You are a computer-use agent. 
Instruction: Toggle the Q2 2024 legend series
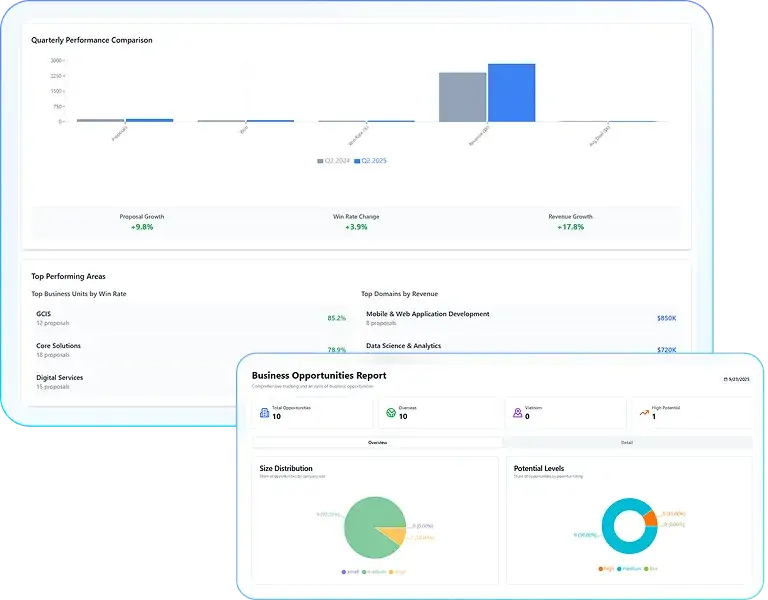[x=333, y=160]
